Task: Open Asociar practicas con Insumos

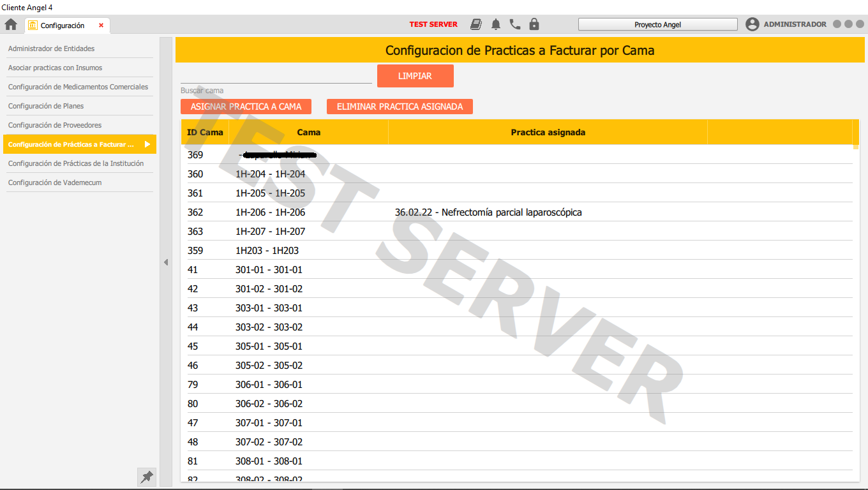Action: tap(80, 68)
